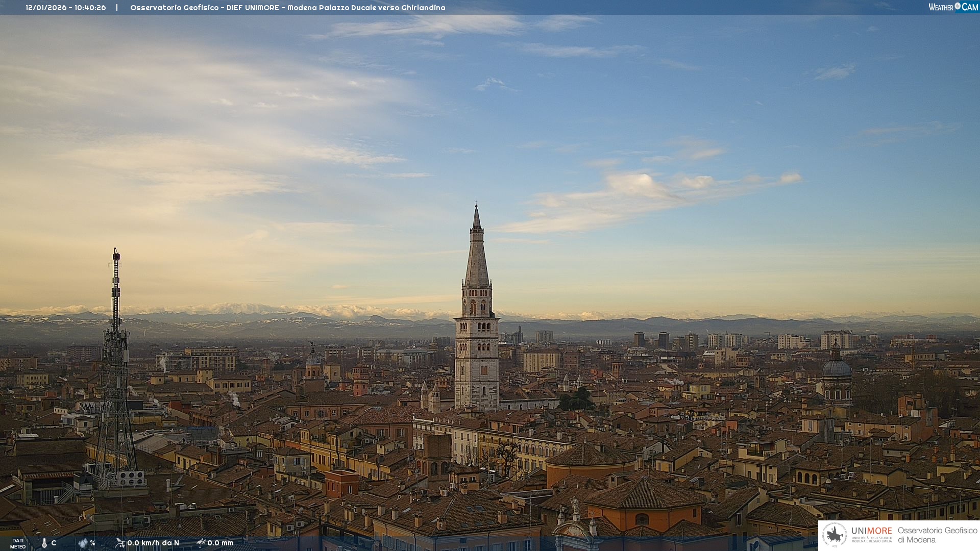The width and height of the screenshot is (980, 551).
Task: Click the humidity percent symbol
Action: pyautogui.click(x=92, y=543)
